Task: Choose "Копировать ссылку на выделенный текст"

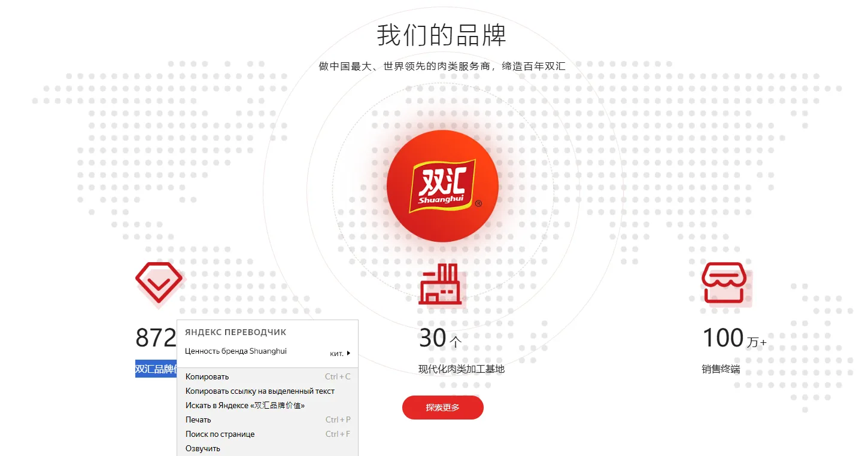Action: click(260, 391)
